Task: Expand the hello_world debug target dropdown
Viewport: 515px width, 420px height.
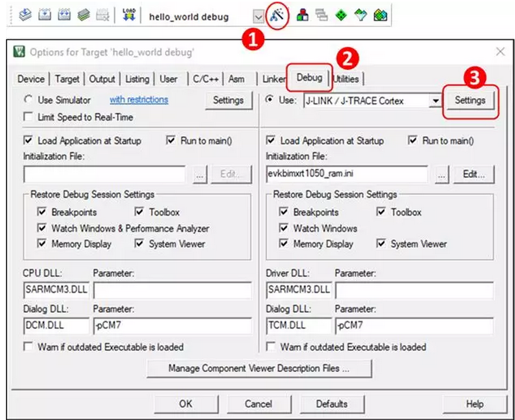Action: pos(258,16)
